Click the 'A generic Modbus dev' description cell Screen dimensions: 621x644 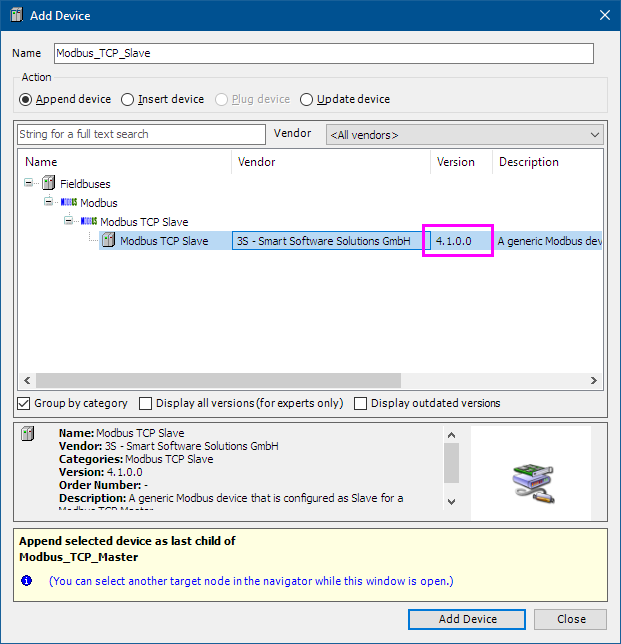pos(549,241)
